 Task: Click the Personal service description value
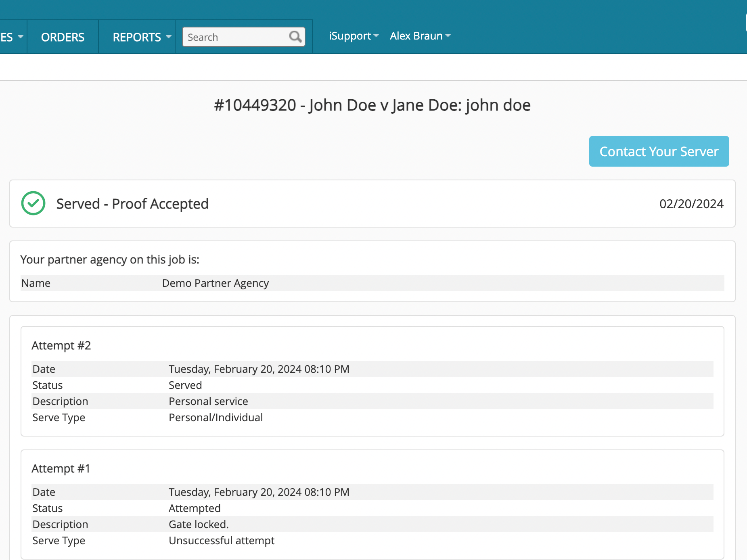click(x=208, y=401)
